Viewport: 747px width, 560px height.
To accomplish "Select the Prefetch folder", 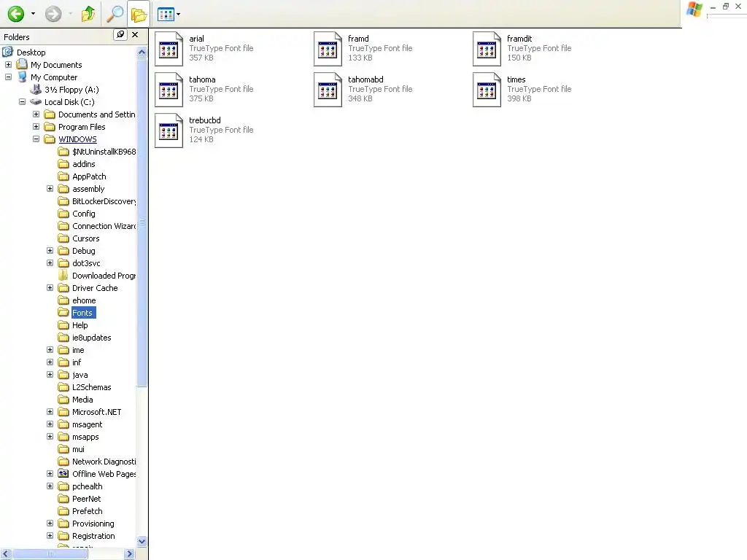I will pyautogui.click(x=88, y=510).
